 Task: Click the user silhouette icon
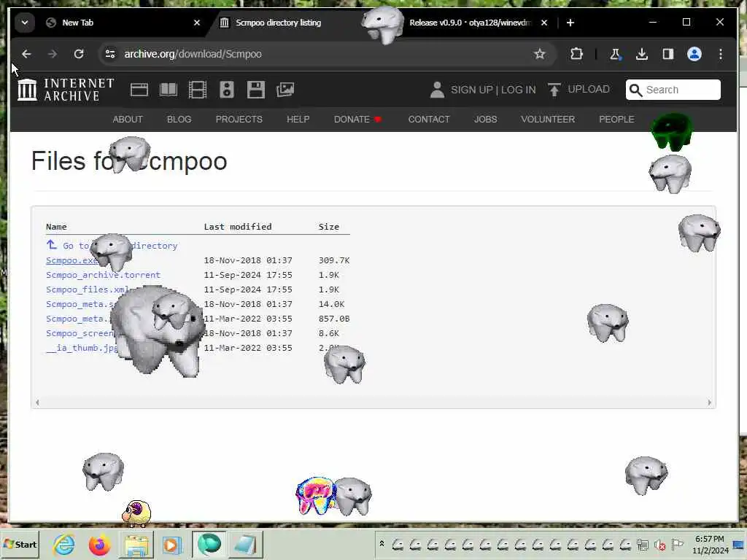coord(437,90)
